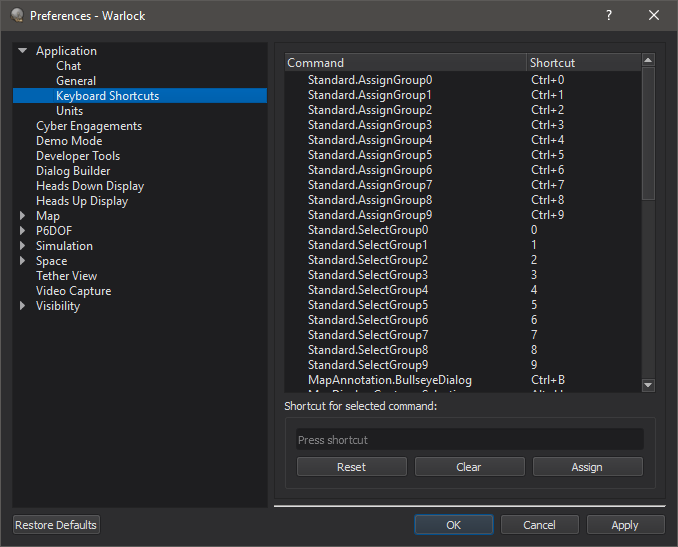This screenshot has width=678, height=547.
Task: Cancel the Preferences dialog
Action: point(539,525)
